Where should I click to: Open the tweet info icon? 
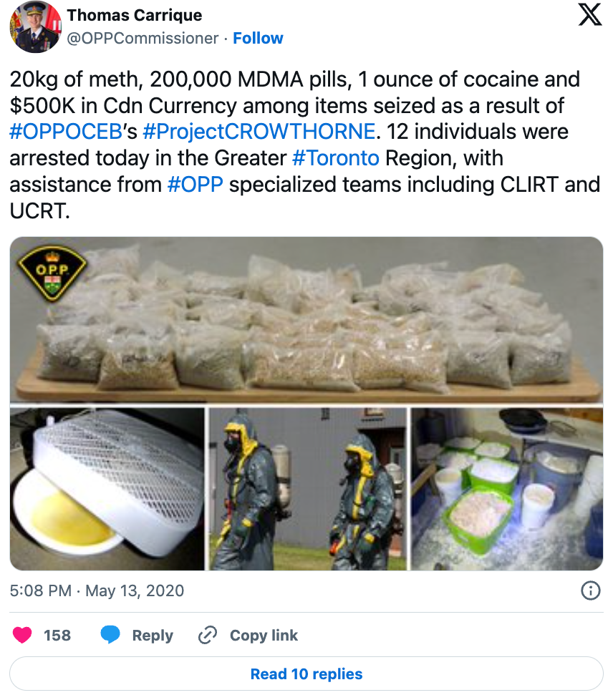point(590,590)
